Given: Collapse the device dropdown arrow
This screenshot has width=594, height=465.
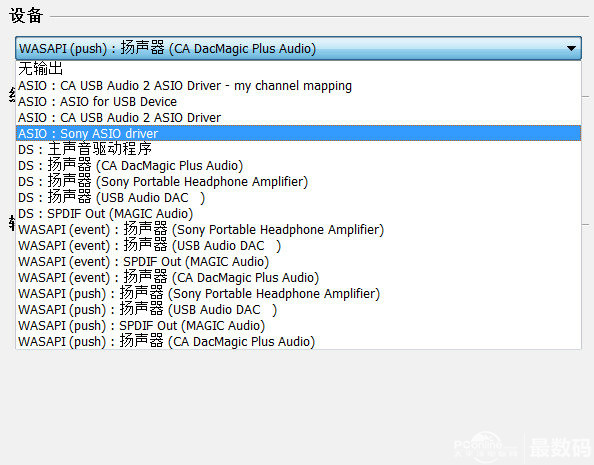Looking at the screenshot, I should 571,49.
